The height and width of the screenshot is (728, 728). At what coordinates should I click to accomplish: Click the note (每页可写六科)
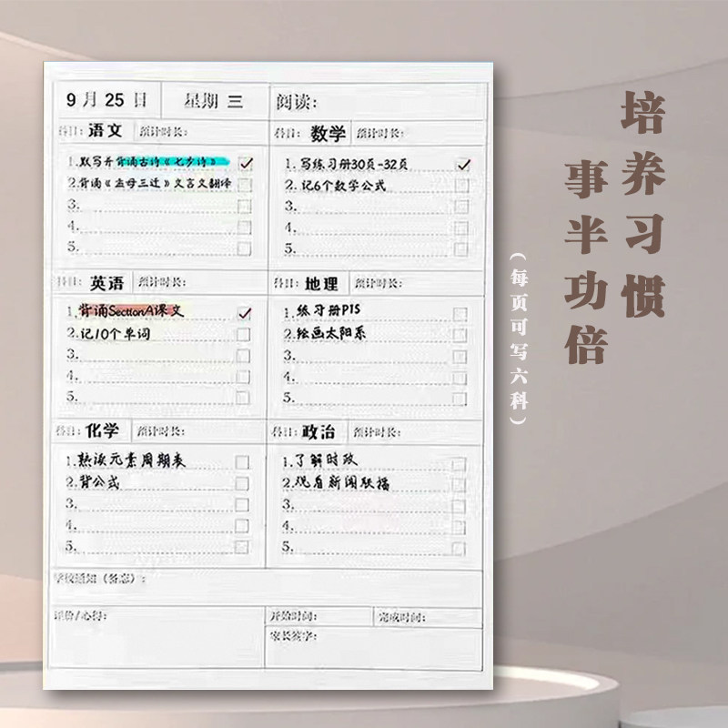pos(519,339)
